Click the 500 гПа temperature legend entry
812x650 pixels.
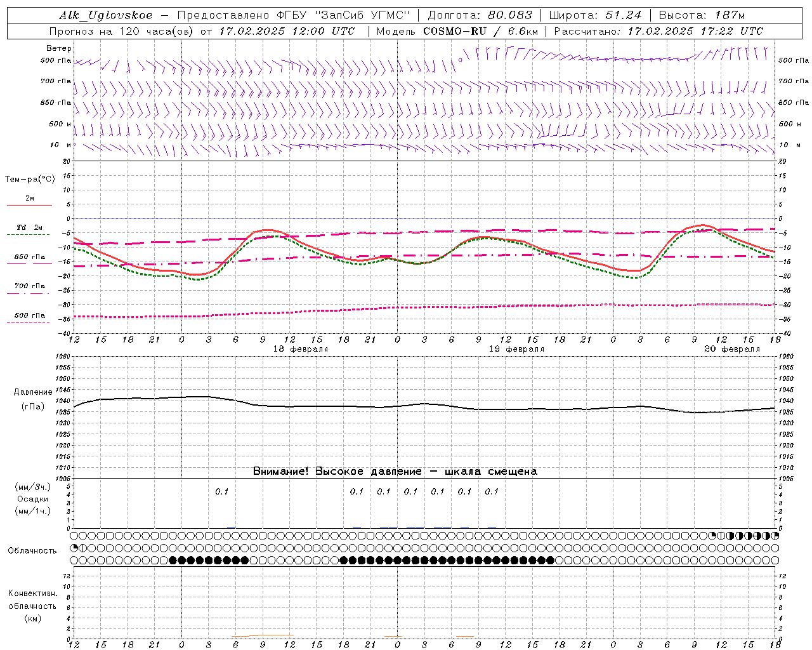(30, 315)
